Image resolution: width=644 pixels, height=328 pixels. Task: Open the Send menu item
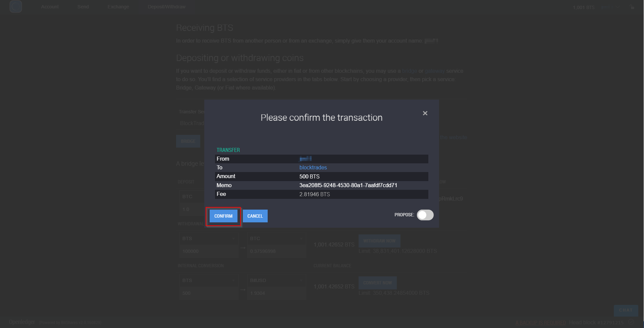tap(83, 7)
